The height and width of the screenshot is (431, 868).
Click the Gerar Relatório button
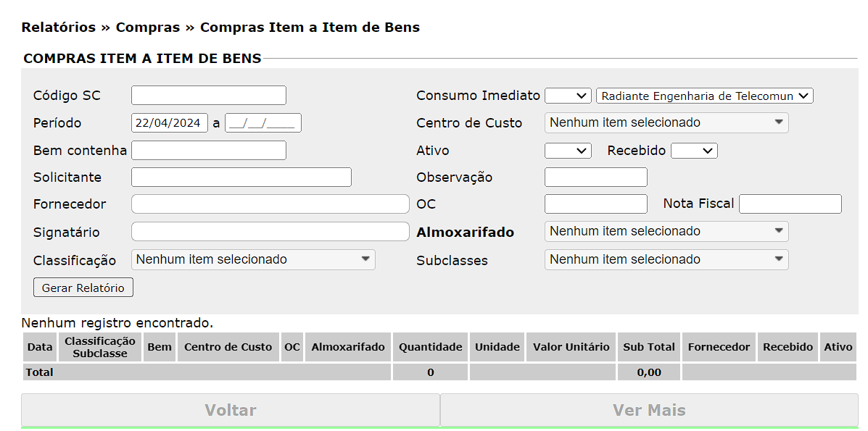coord(83,288)
